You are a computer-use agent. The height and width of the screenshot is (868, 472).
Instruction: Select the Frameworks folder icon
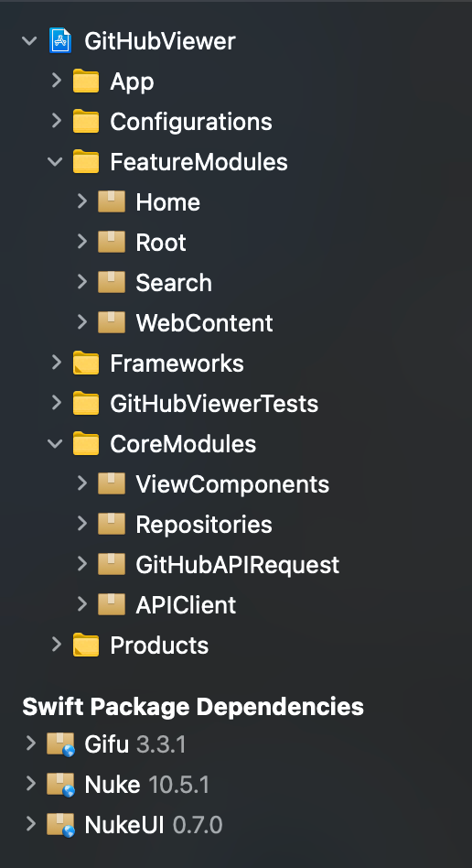click(x=86, y=363)
